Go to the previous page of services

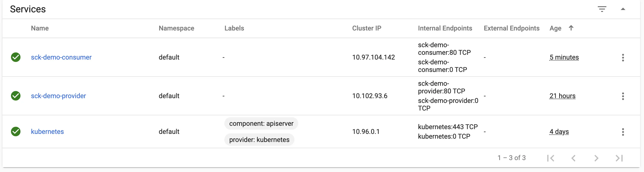pos(574,158)
